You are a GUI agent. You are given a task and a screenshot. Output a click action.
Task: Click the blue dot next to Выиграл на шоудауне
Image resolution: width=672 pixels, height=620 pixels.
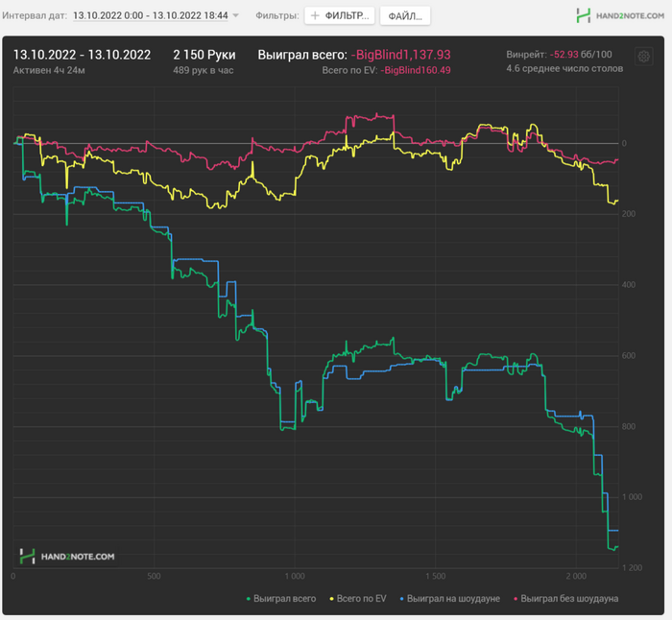pos(401,599)
